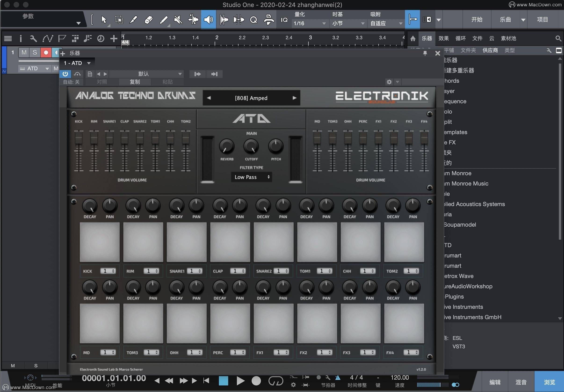Open the tempo track clock icon
This screenshot has height=392, width=564.
click(101, 39)
